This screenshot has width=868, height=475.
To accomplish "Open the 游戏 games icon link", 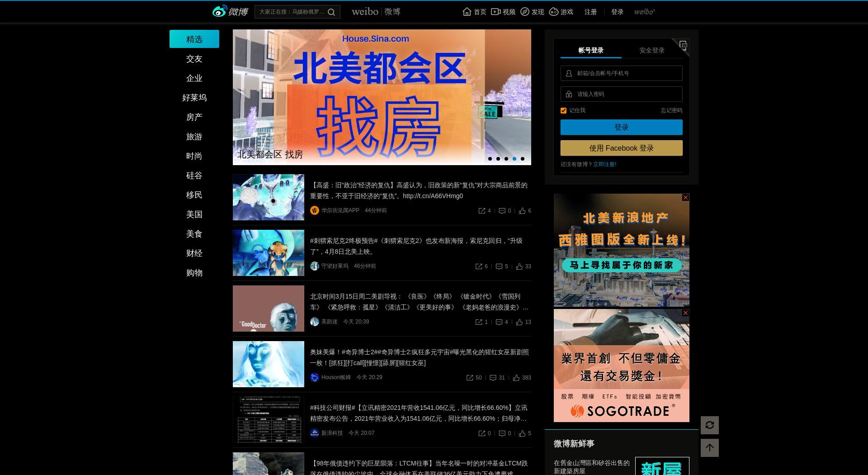I will click(561, 12).
